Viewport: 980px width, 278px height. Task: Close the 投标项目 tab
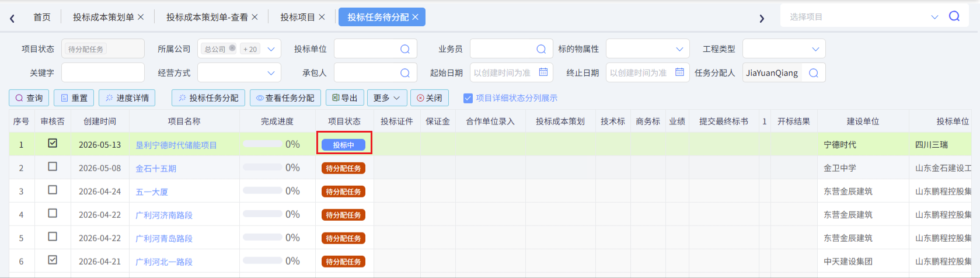point(322,18)
